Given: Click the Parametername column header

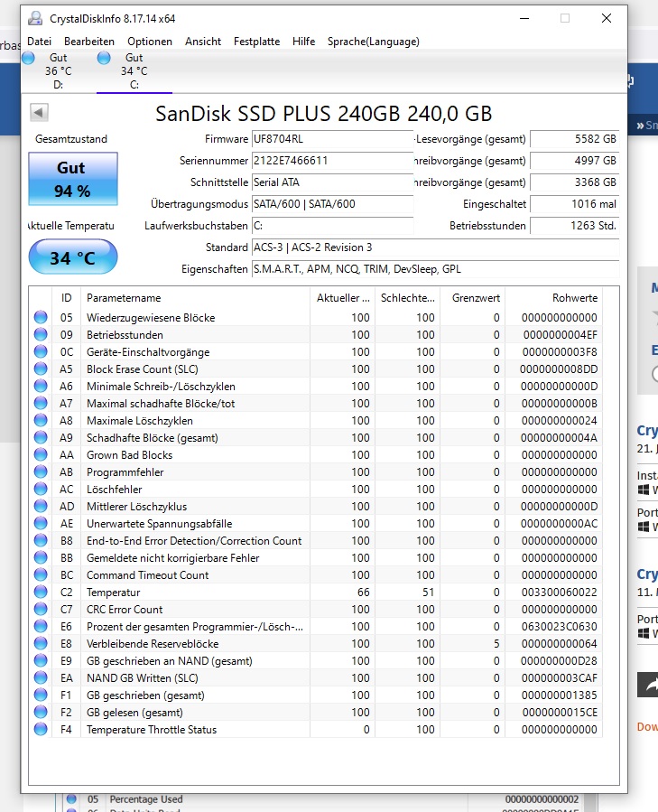Looking at the screenshot, I should tap(195, 298).
